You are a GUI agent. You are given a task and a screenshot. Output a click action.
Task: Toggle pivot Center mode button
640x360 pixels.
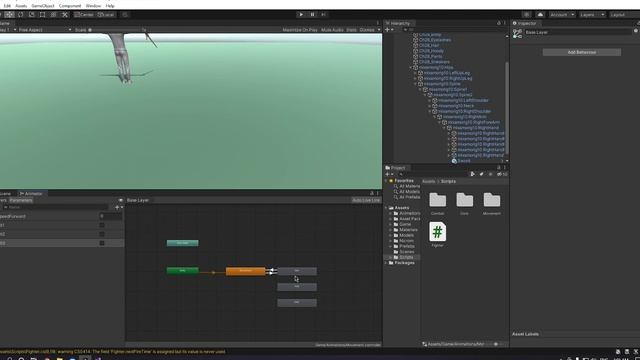click(x=84, y=14)
